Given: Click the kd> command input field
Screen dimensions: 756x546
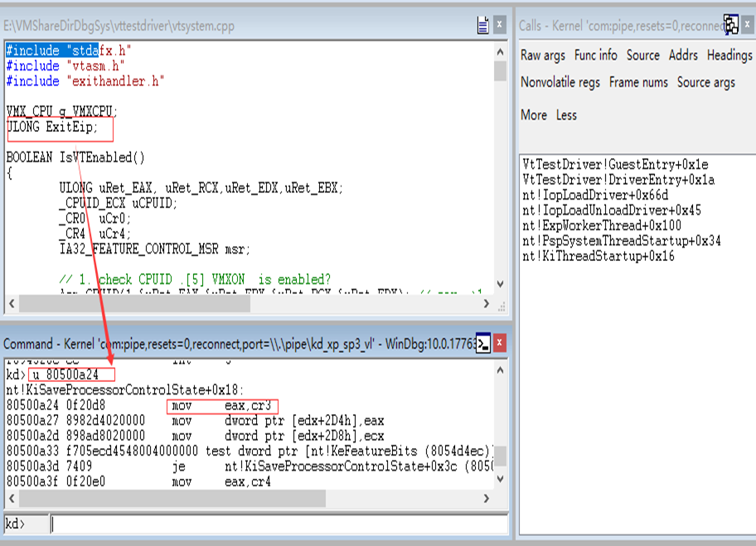Looking at the screenshot, I should coord(279,524).
